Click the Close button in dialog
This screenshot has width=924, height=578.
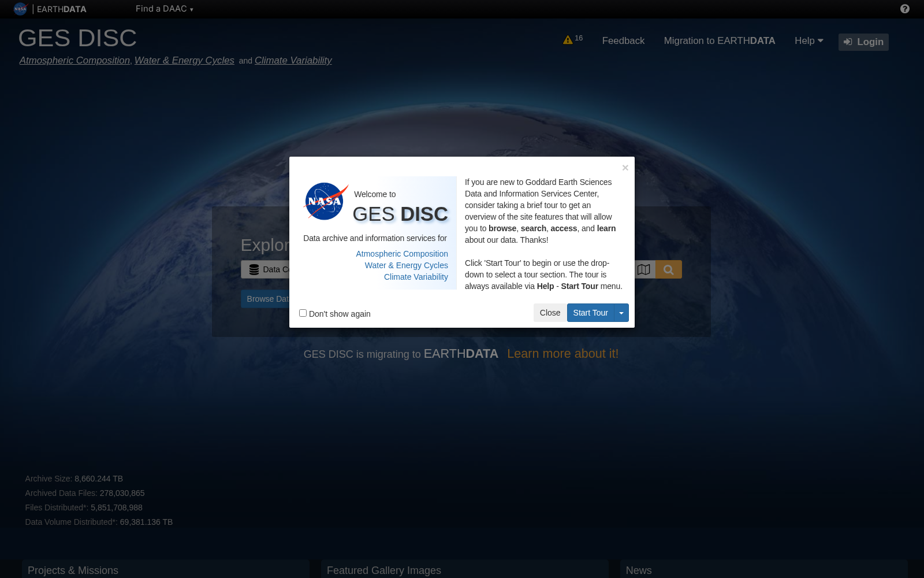(550, 313)
